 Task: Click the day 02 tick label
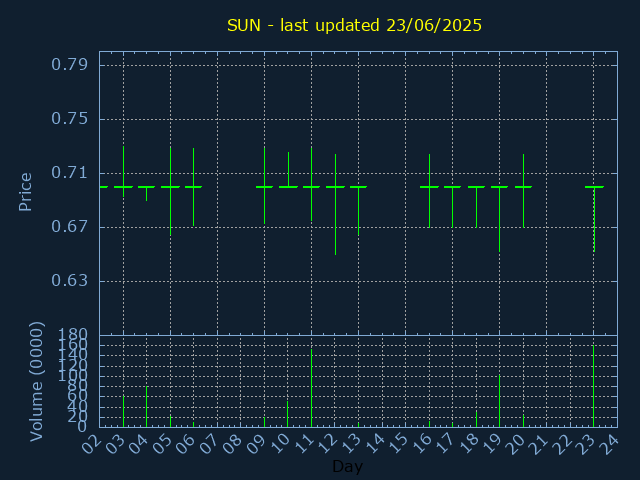pyautogui.click(x=92, y=444)
